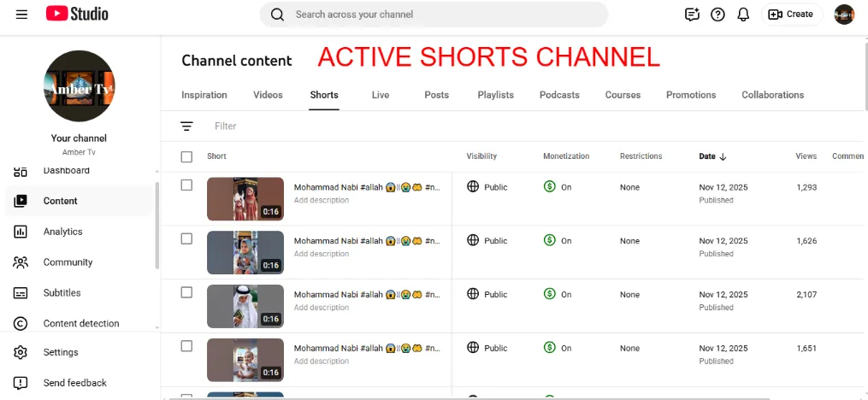Open the hamburger navigation menu

click(21, 15)
